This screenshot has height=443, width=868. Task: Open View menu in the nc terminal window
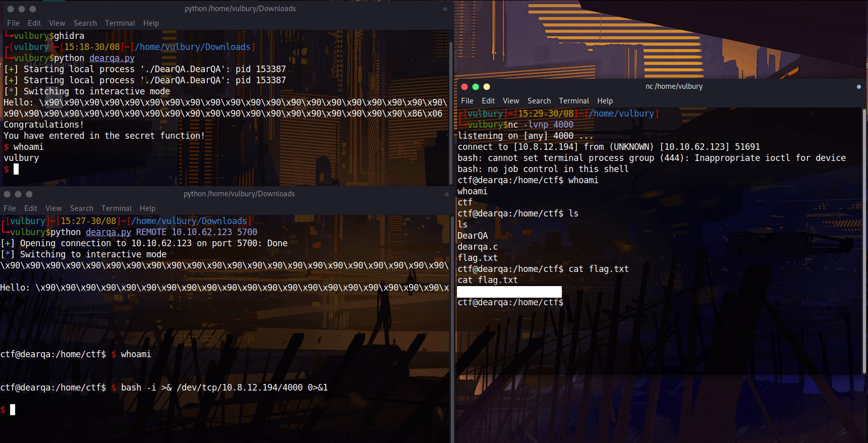pos(511,101)
